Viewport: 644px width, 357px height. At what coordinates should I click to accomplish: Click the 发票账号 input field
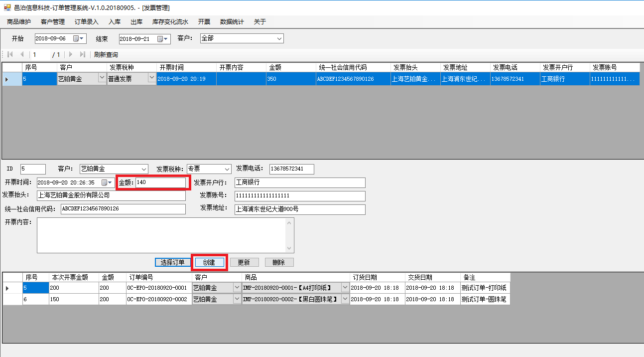(x=300, y=196)
